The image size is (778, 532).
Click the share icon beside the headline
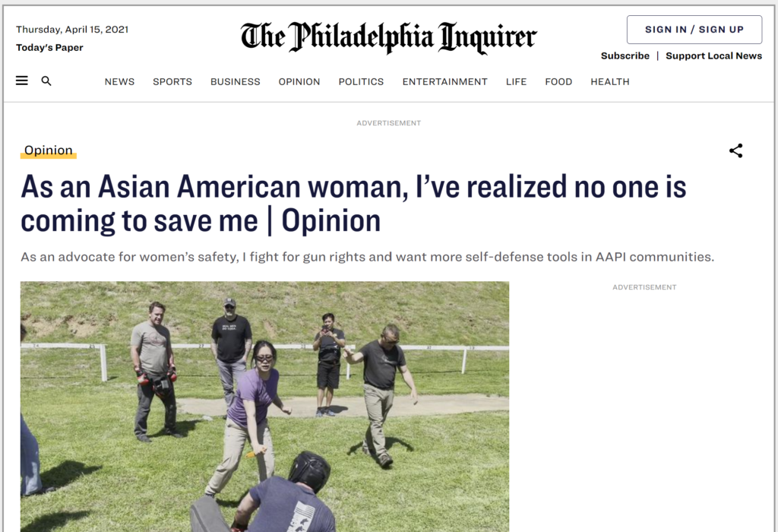735,151
